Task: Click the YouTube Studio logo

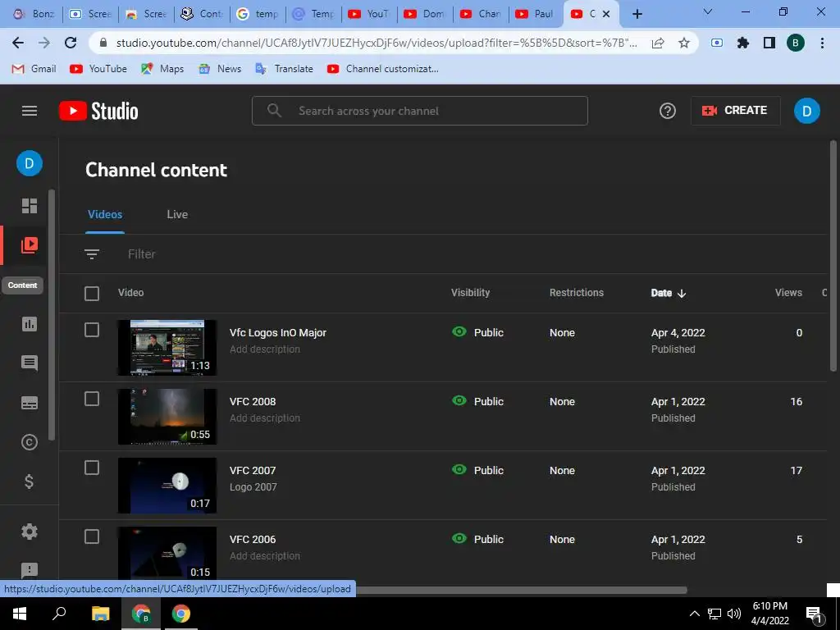Action: (98, 111)
